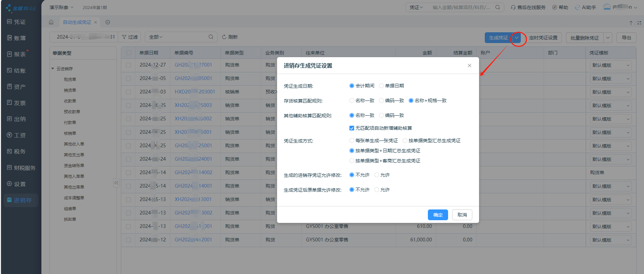Switch to the 自动生成凭证 tab

[x=77, y=22]
